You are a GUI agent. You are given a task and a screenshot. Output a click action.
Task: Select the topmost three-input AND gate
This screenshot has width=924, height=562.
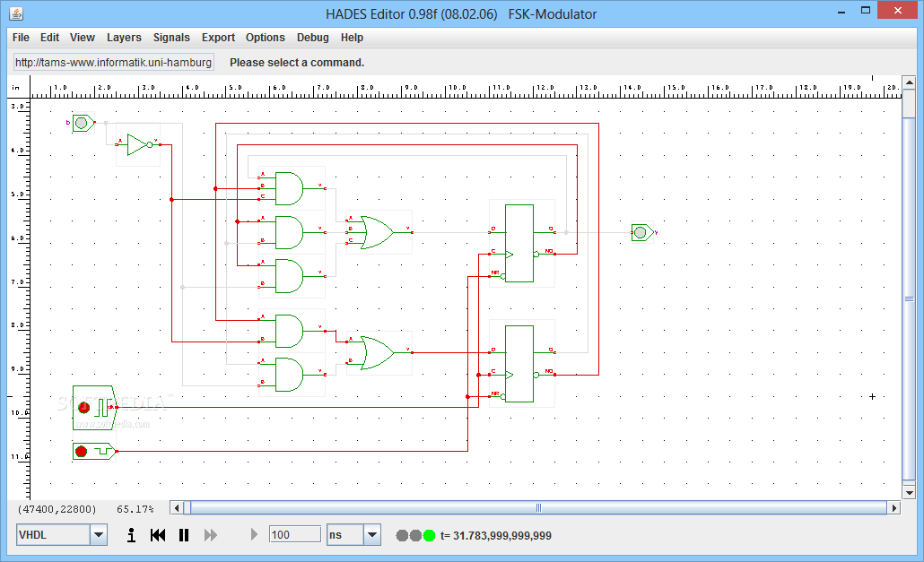click(289, 188)
